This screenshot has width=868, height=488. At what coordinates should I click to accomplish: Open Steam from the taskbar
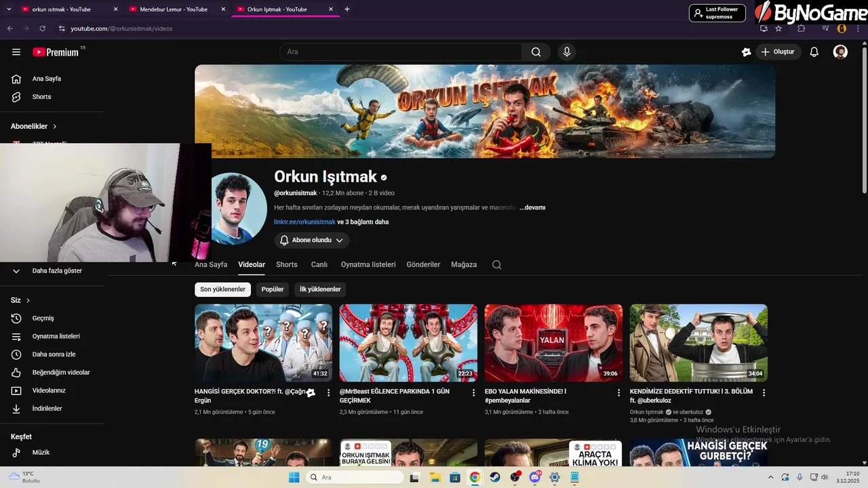(495, 477)
